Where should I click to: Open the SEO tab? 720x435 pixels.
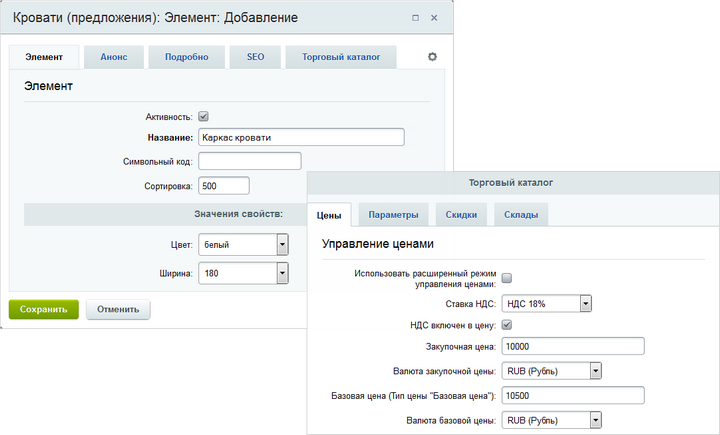point(256,57)
